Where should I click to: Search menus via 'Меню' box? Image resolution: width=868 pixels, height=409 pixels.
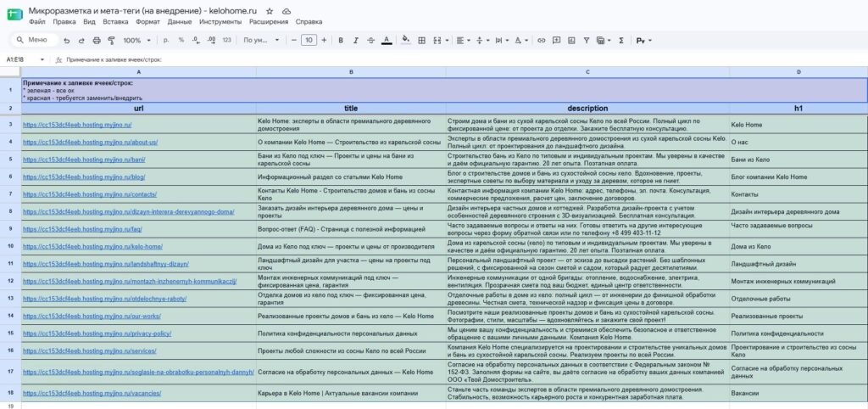(34, 40)
